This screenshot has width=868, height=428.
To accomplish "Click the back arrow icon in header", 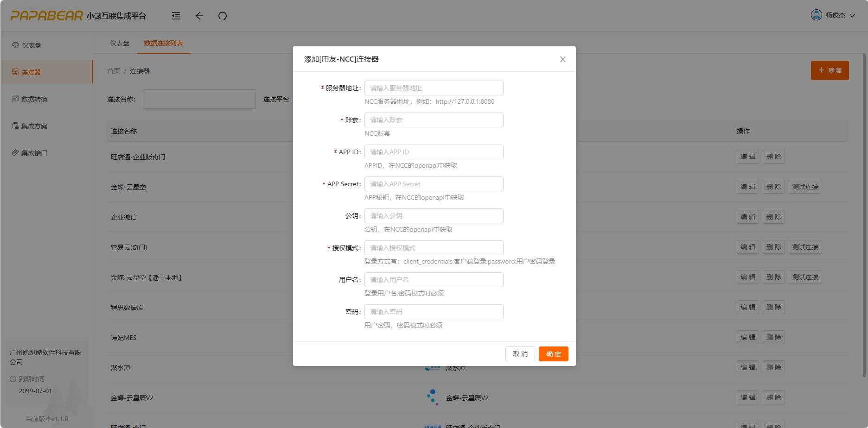I will point(199,16).
